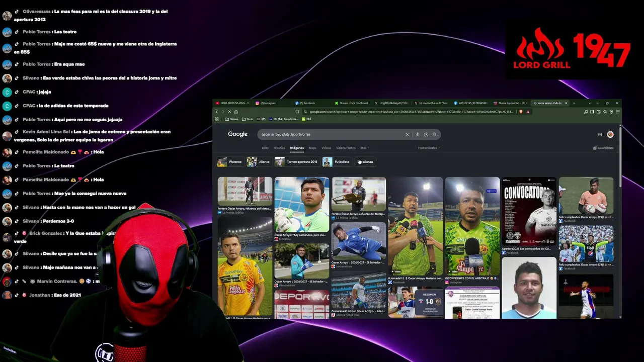
Task: Switch to the COPA MORENA 2026 tab
Action: (232, 103)
